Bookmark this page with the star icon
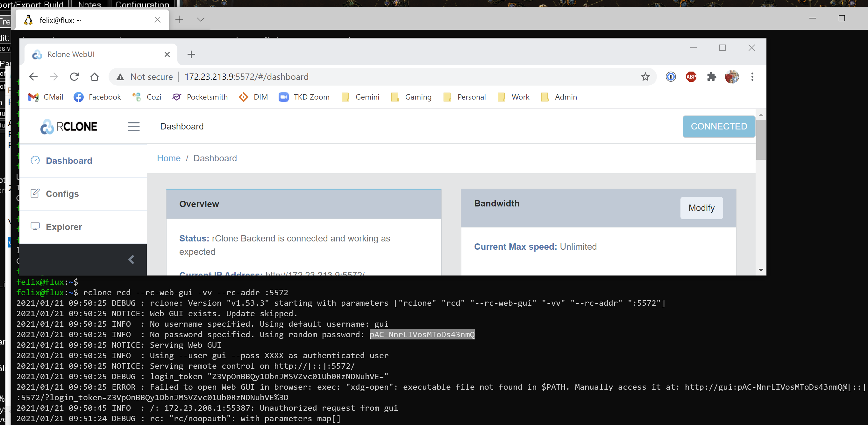This screenshot has width=868, height=425. 645,77
